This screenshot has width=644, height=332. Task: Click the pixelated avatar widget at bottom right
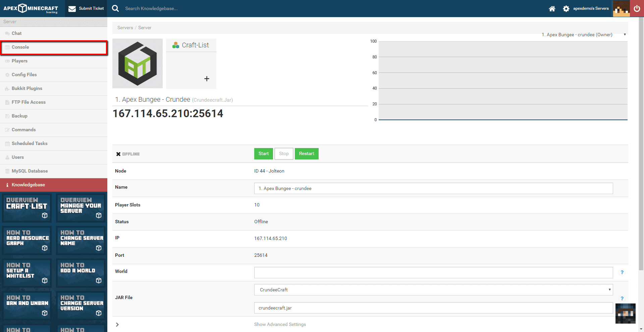(x=625, y=314)
